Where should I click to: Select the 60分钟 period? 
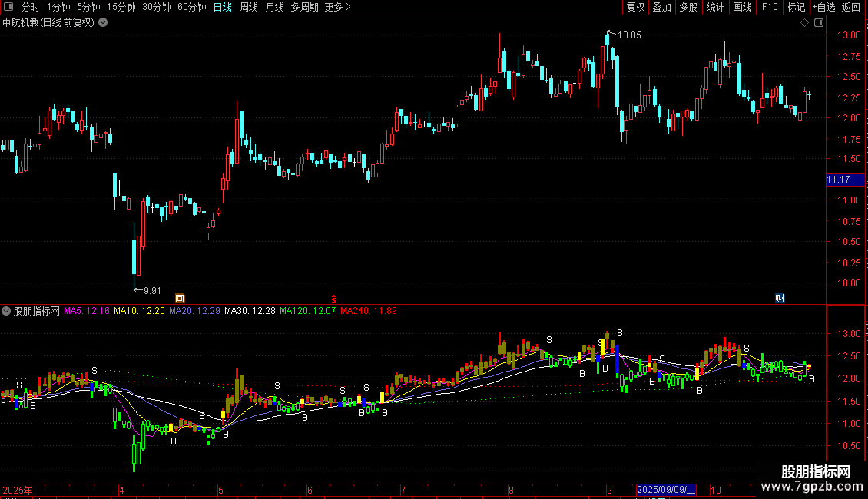point(191,7)
